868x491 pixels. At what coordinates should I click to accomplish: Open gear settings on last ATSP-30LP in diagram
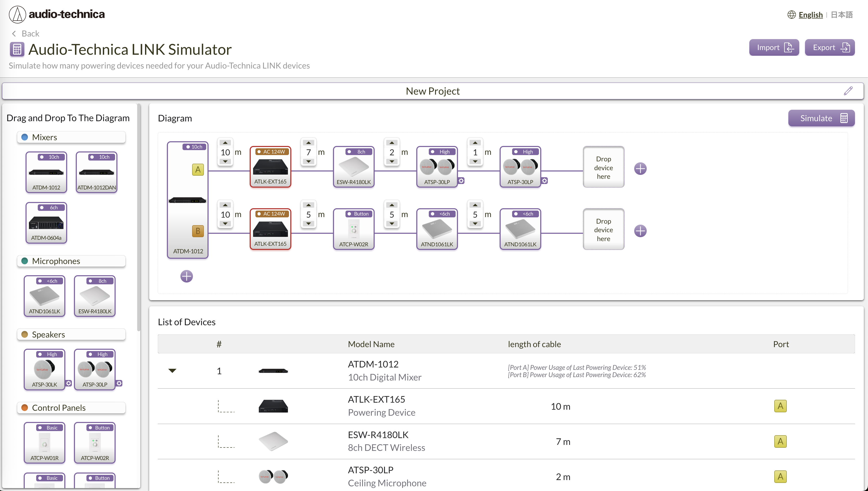pos(545,181)
